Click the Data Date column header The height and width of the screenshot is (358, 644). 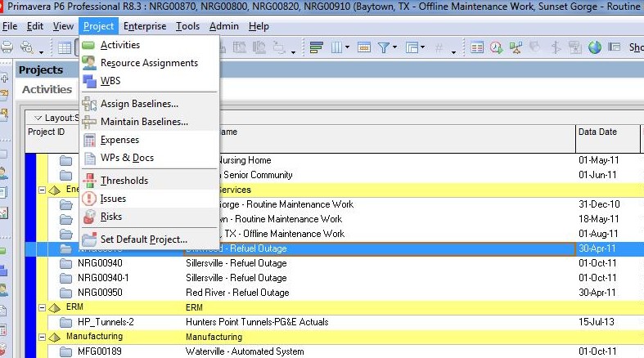coord(597,132)
